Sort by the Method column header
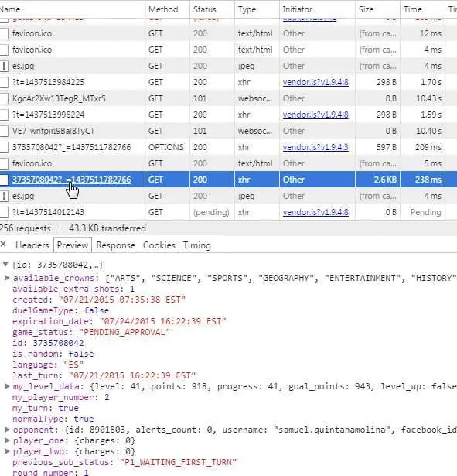457x476 pixels. [167, 9]
